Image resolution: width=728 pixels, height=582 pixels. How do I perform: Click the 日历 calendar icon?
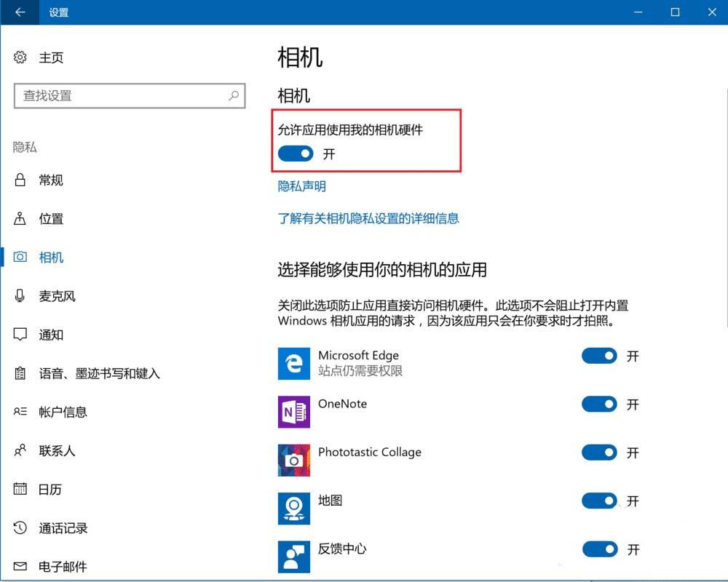pos(20,489)
